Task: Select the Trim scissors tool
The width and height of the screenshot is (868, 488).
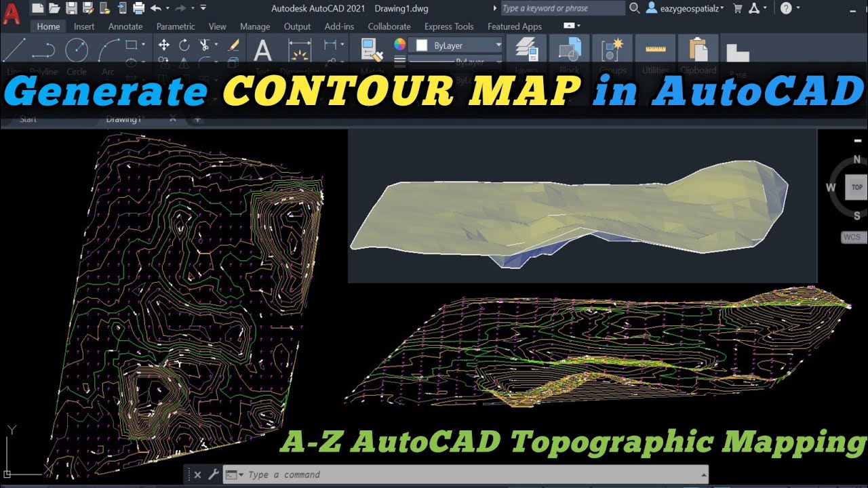Action: tap(204, 45)
